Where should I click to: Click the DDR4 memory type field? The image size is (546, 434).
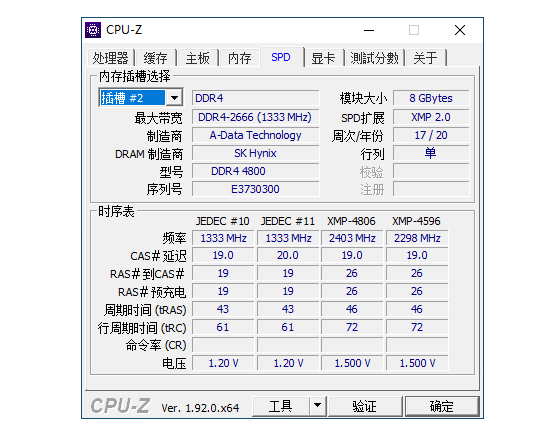pyautogui.click(x=256, y=98)
